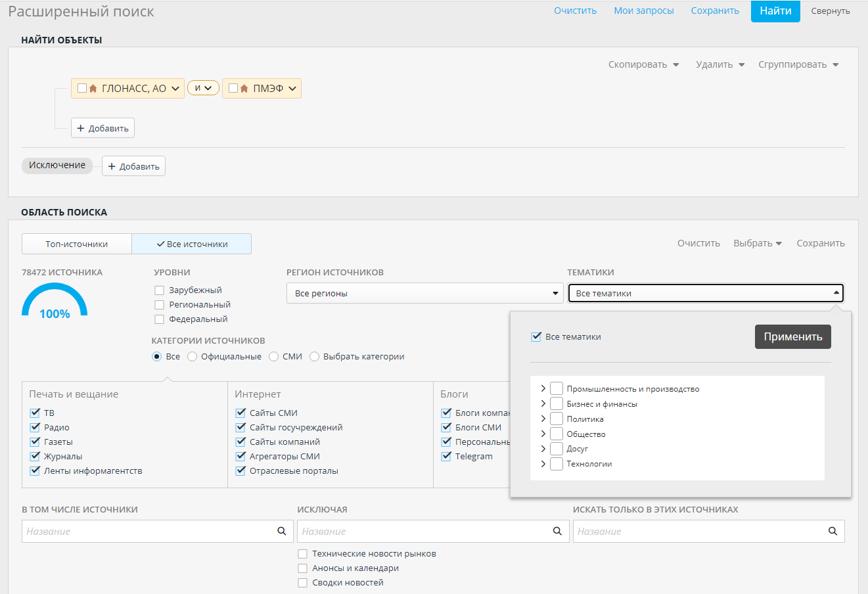The height and width of the screenshot is (594, 868).
Task: Click search magnifier in В том числе источники
Action: tap(282, 531)
